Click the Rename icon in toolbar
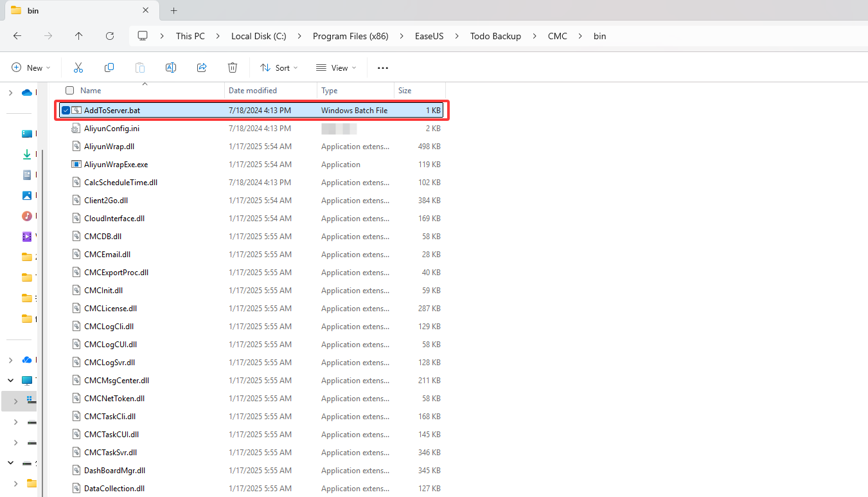The image size is (868, 497). point(171,68)
